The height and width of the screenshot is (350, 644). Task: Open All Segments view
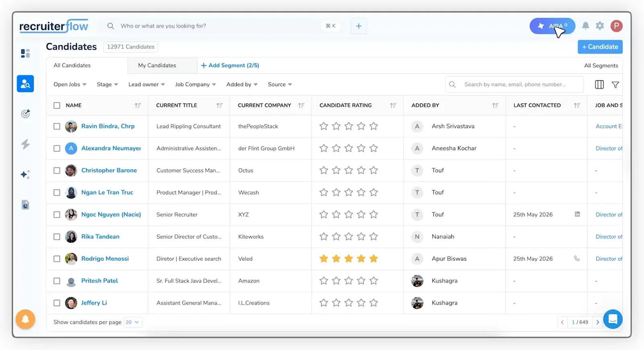click(x=601, y=66)
